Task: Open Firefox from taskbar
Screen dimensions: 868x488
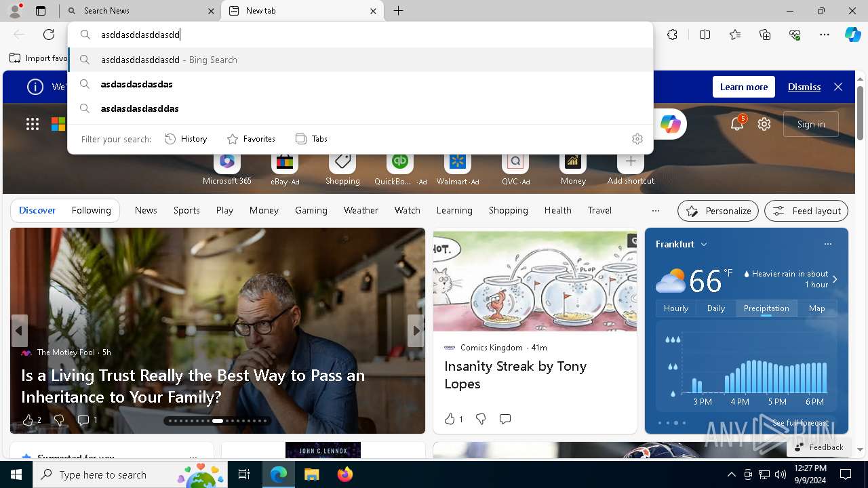Action: coord(345,474)
